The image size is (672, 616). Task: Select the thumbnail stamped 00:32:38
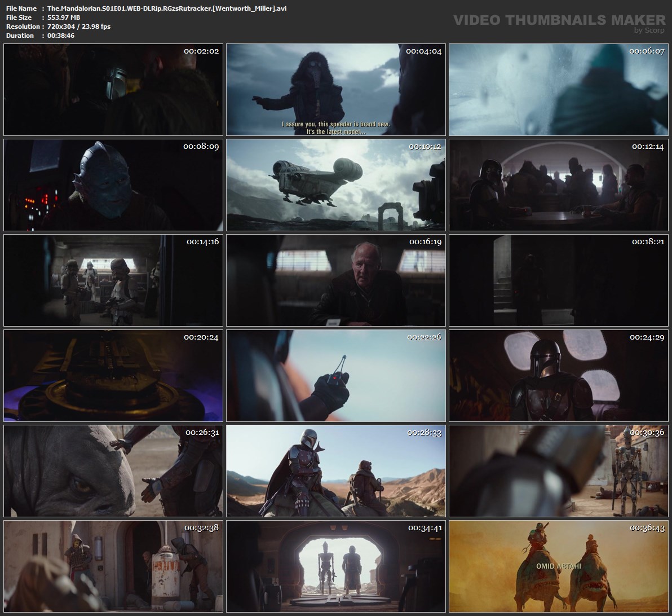click(x=113, y=566)
